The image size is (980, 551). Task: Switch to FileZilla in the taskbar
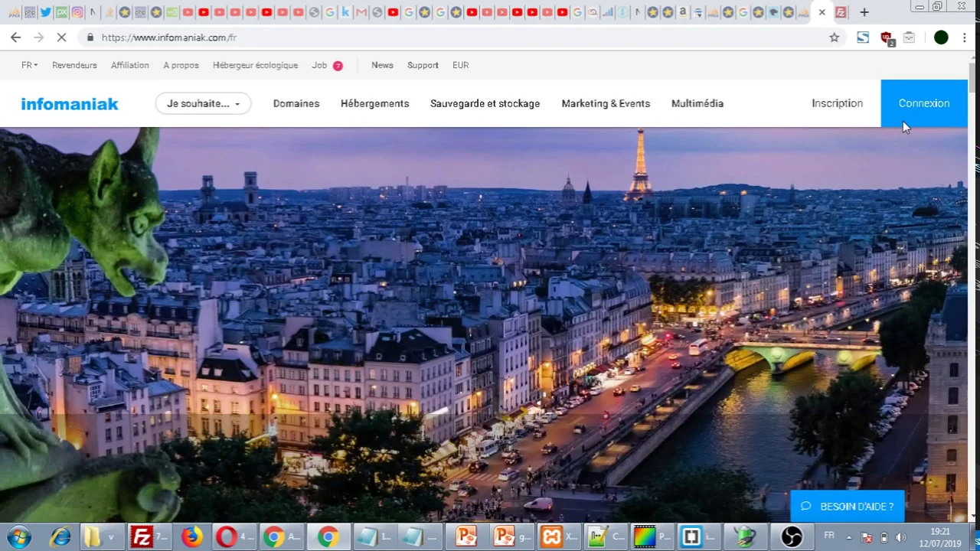[x=149, y=536]
